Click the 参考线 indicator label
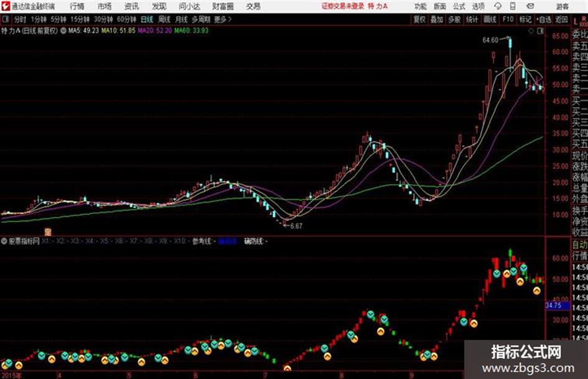This screenshot has width=588, height=379. (x=202, y=241)
